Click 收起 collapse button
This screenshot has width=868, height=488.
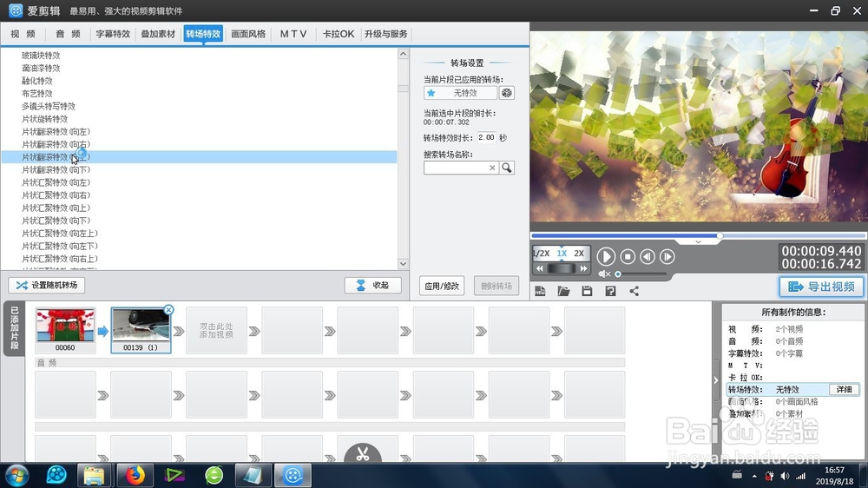(x=372, y=286)
